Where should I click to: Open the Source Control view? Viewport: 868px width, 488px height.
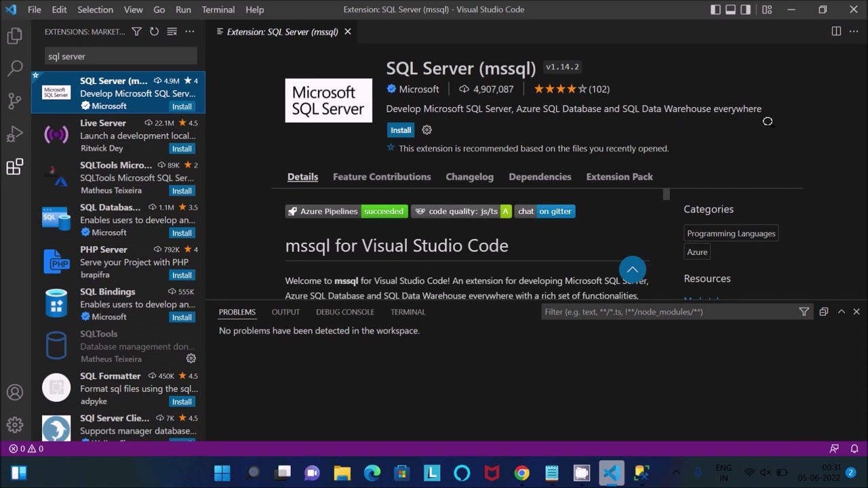tap(15, 101)
